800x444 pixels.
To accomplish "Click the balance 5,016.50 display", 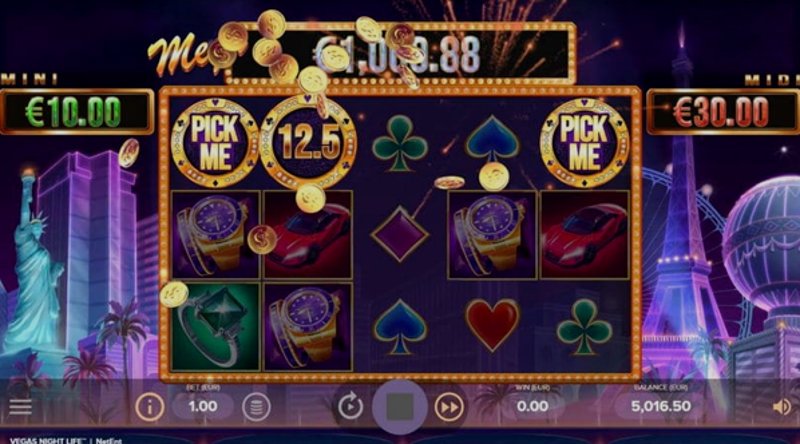I will (x=661, y=406).
